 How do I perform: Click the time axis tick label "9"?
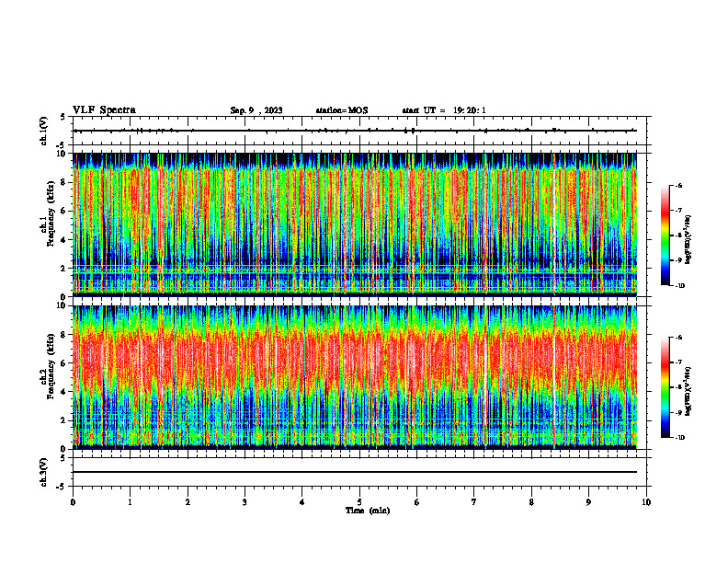coord(588,502)
